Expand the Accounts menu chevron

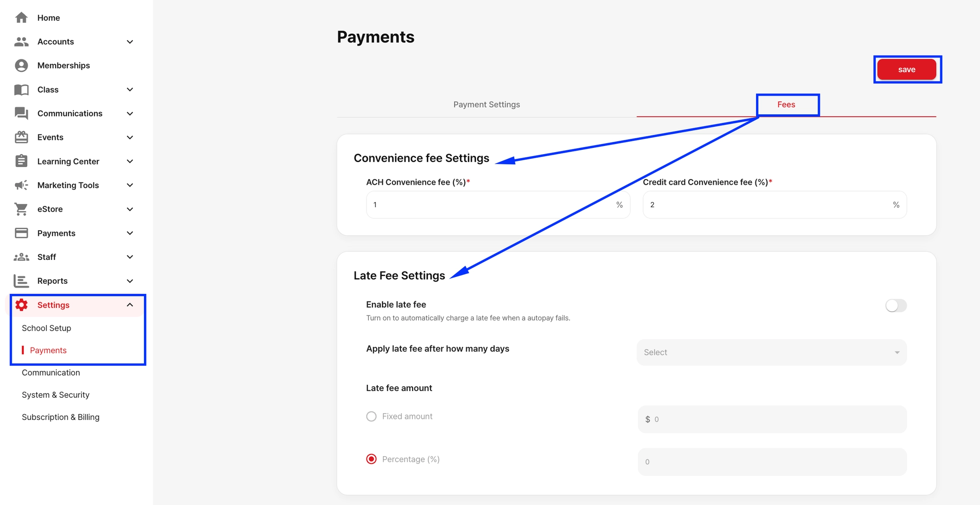[130, 42]
